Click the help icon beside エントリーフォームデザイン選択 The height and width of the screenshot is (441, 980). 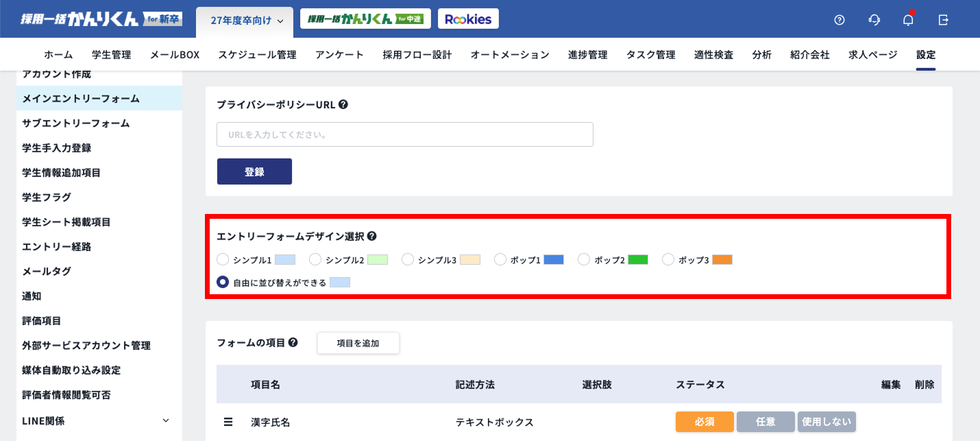click(x=371, y=237)
